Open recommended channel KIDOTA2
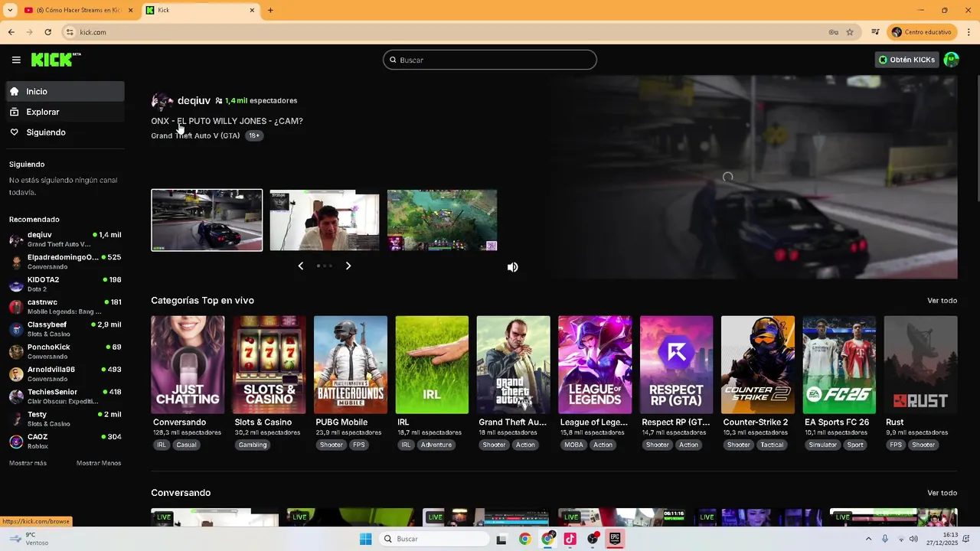Image resolution: width=980 pixels, height=551 pixels. 65,284
